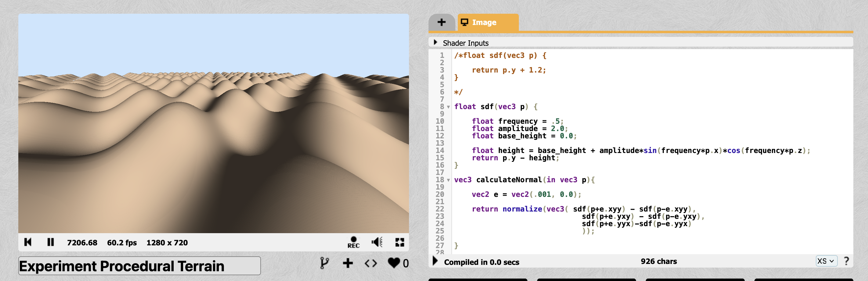The image size is (868, 281).
Task: Add a new buffer tab
Action: tap(441, 23)
